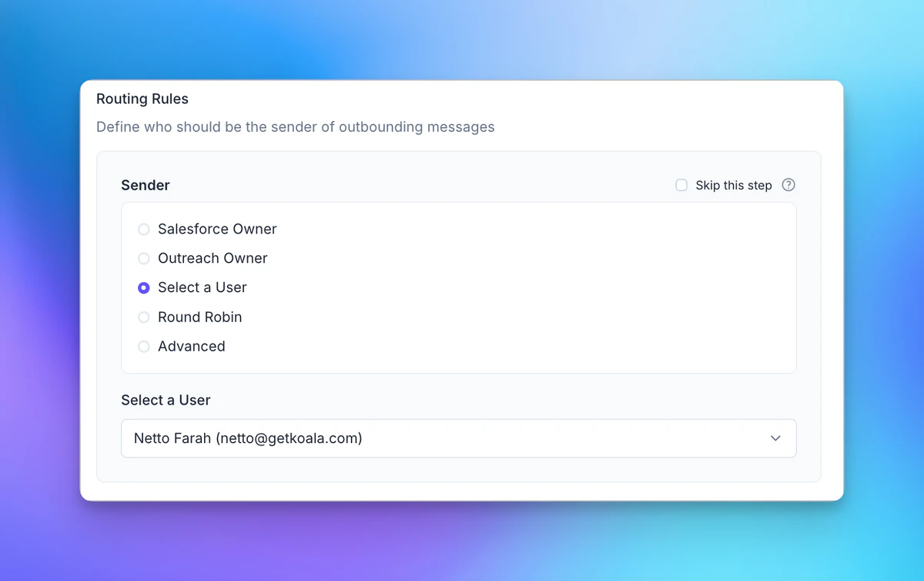
Task: Choose Outreach Owner as the sender
Action: tap(143, 258)
